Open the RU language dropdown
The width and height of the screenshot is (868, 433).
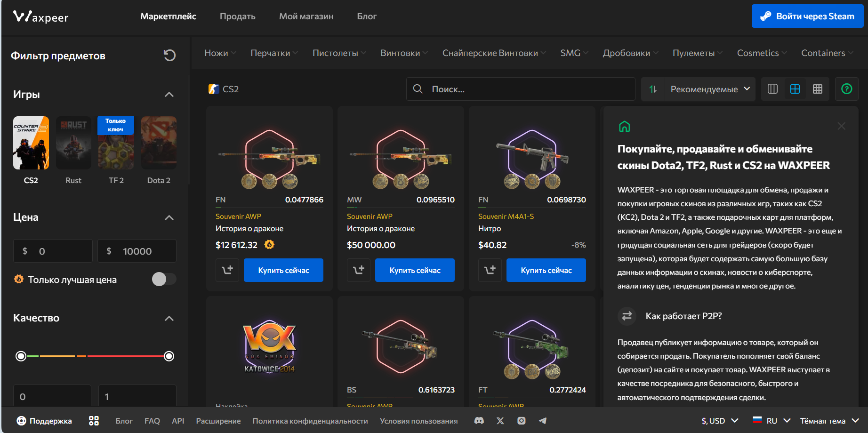(772, 421)
